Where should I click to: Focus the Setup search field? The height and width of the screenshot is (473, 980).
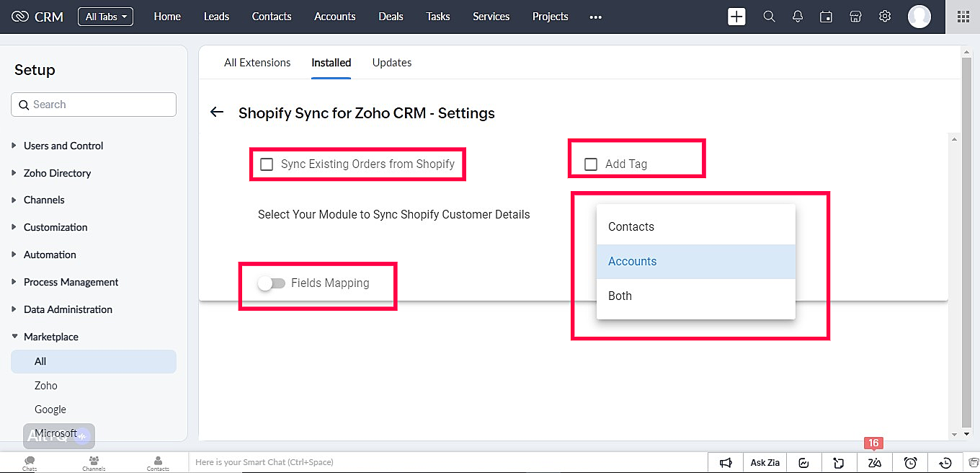94,105
